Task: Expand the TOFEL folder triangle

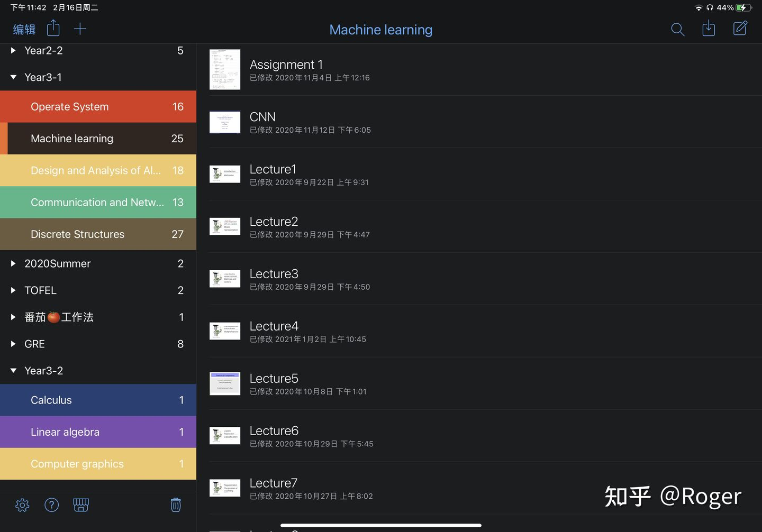Action: (13, 290)
